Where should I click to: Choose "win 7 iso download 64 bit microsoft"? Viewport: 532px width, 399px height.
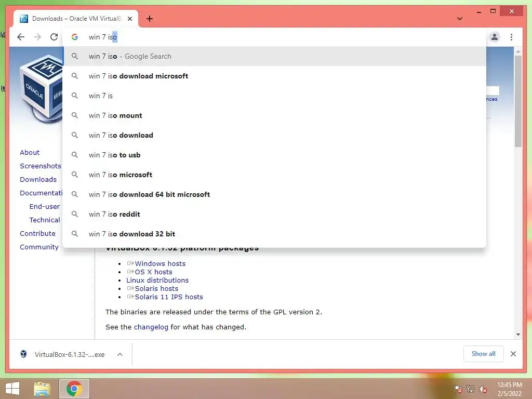point(275,194)
